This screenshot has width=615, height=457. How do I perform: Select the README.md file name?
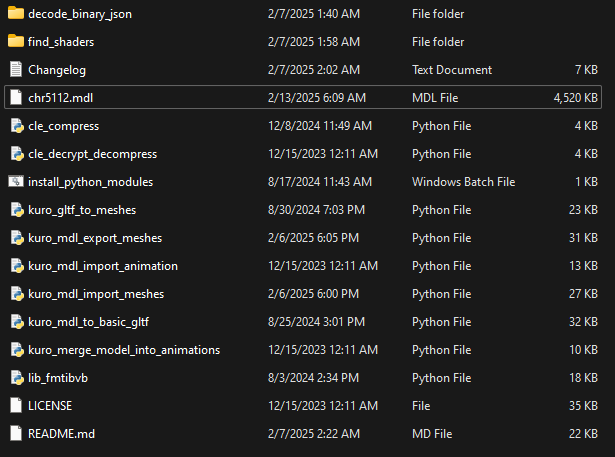(x=62, y=434)
